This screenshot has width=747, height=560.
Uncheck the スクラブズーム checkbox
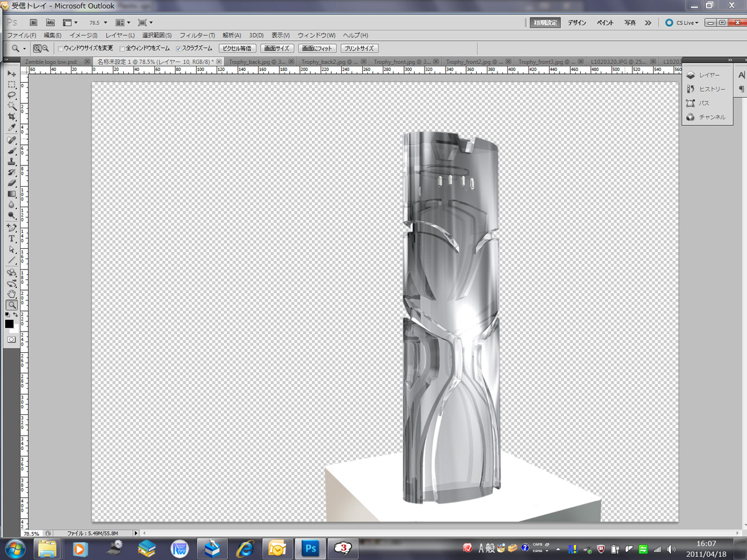pos(179,48)
